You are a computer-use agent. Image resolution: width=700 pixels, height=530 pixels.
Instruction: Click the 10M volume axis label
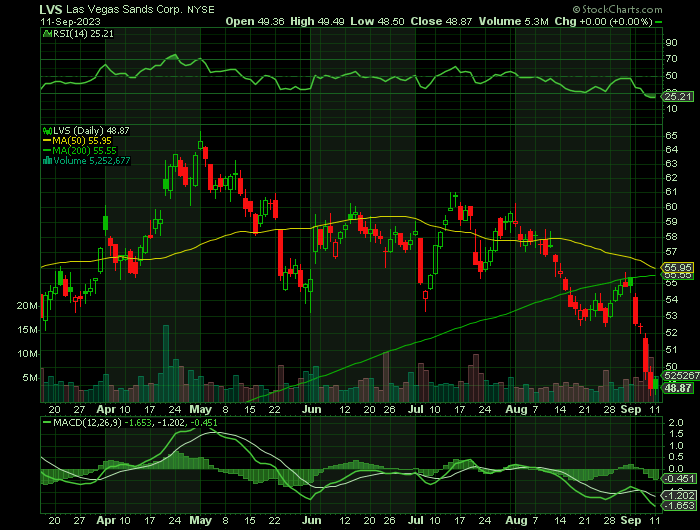coord(27,354)
